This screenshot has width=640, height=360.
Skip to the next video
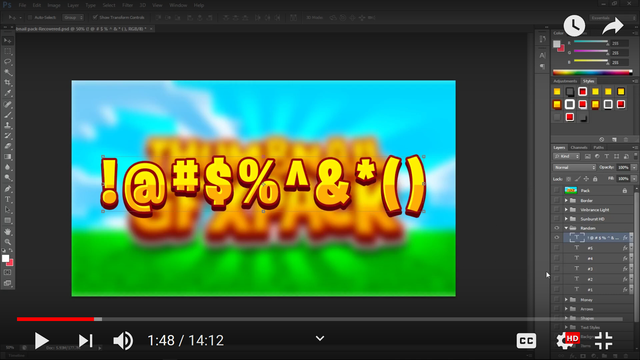pyautogui.click(x=85, y=340)
